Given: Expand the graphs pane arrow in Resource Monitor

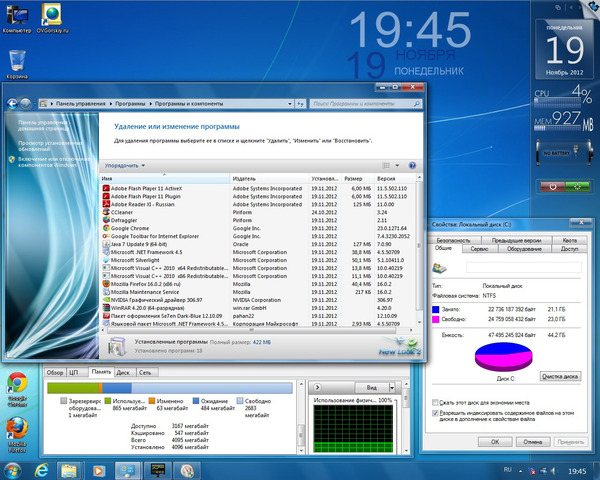Looking at the screenshot, I should (317, 387).
